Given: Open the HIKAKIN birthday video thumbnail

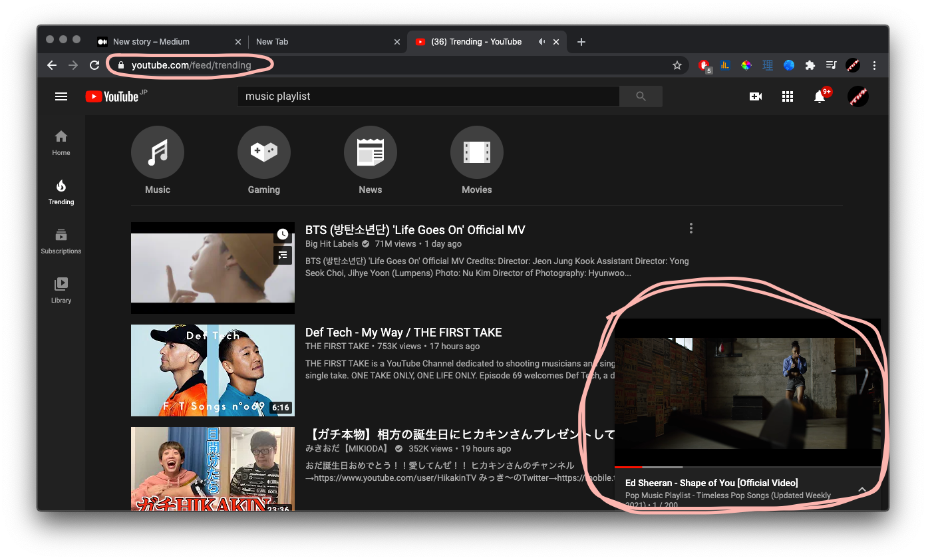Looking at the screenshot, I should click(213, 468).
